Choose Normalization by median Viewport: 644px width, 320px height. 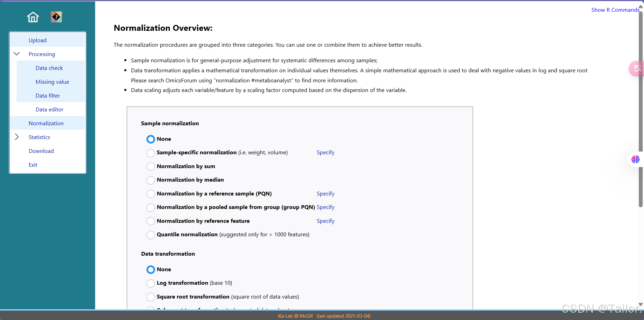[151, 180]
